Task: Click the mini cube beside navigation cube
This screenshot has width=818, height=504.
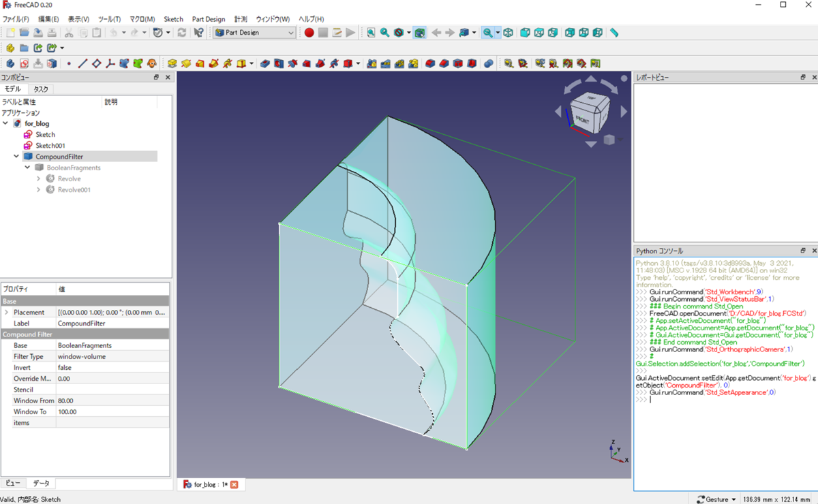Action: pos(609,140)
